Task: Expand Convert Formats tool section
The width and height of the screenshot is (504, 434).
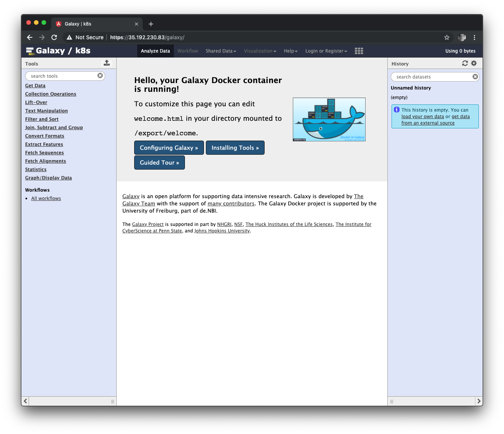Action: coord(45,136)
